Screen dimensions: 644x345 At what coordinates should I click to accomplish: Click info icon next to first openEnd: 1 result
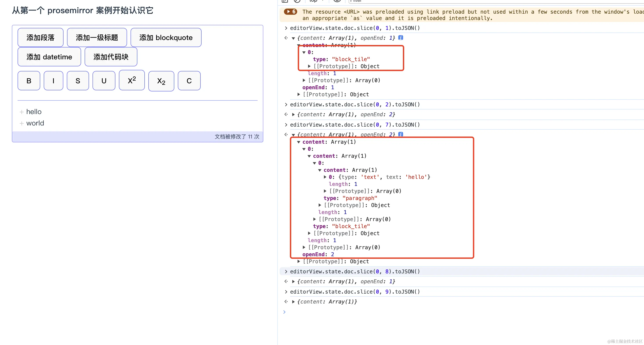(400, 38)
